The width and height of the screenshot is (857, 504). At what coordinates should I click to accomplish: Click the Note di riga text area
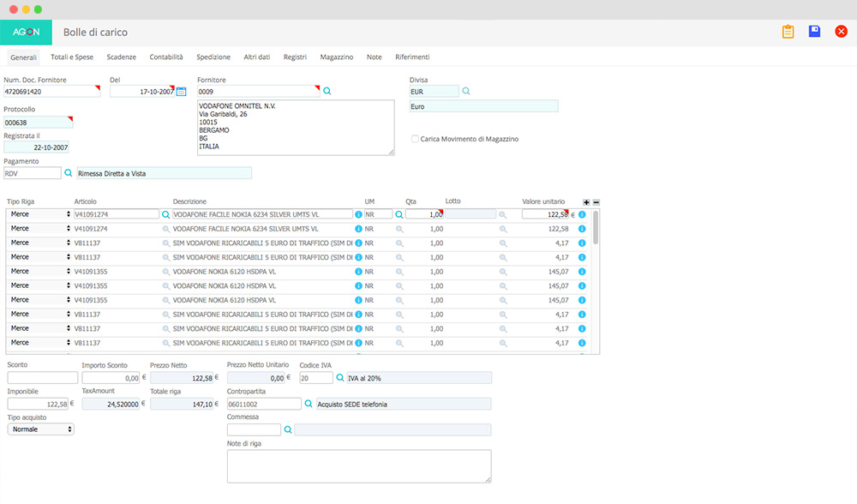click(x=359, y=466)
